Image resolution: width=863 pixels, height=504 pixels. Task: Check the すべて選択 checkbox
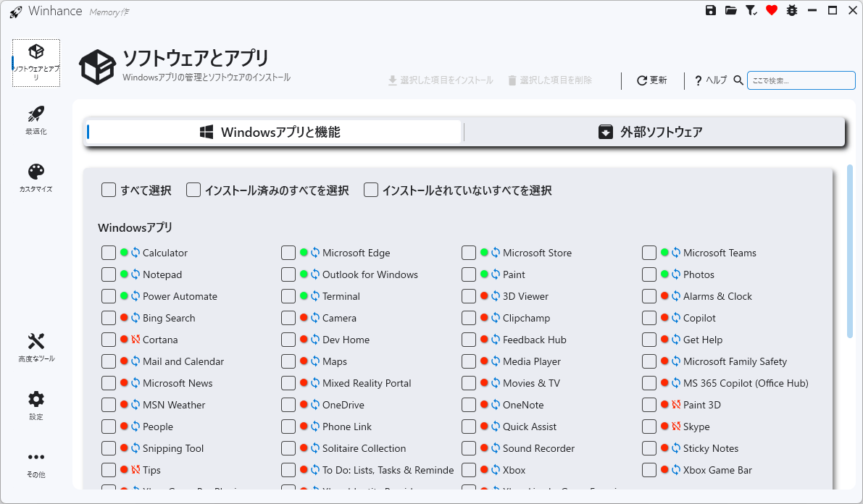pos(109,190)
